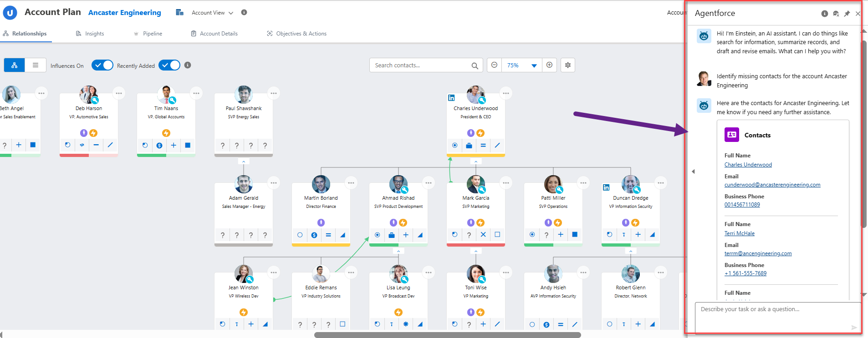Switch to the Insights tab
This screenshot has width=868, height=338.
pyautogui.click(x=90, y=34)
